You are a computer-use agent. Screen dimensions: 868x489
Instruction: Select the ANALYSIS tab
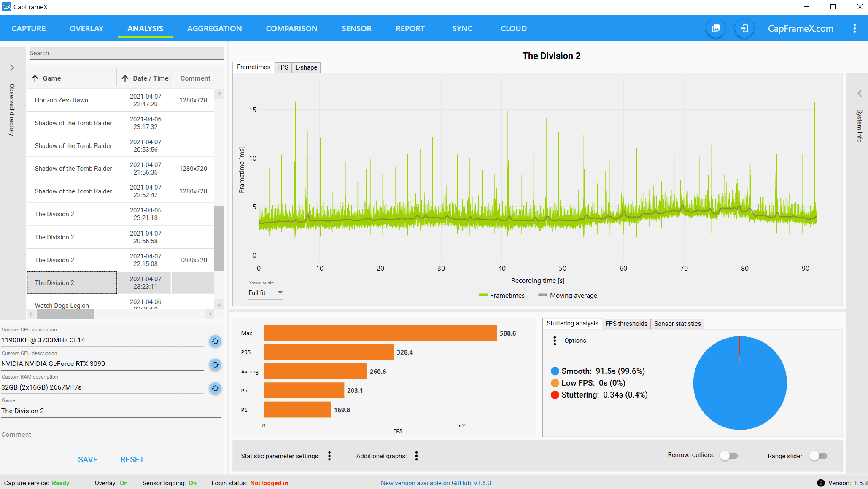(x=145, y=29)
